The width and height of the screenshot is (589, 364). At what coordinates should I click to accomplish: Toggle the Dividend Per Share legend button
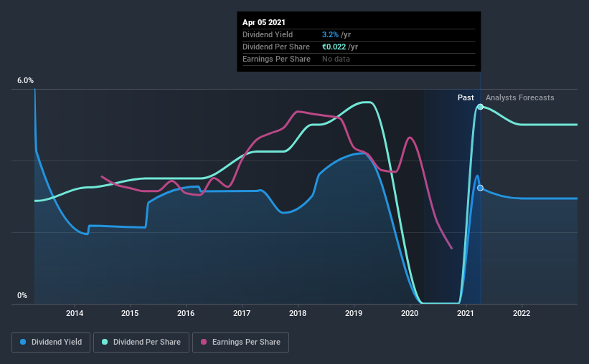(141, 343)
